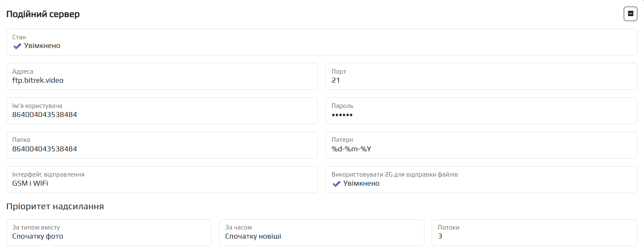The image size is (644, 251).
Task: Click the Спочатку новіші value
Action: point(253,237)
